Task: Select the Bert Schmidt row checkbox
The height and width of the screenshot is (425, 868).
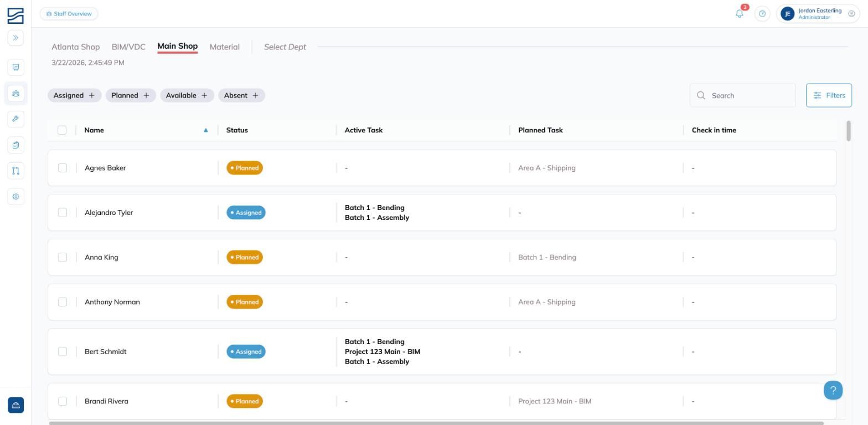Action: coord(63,352)
